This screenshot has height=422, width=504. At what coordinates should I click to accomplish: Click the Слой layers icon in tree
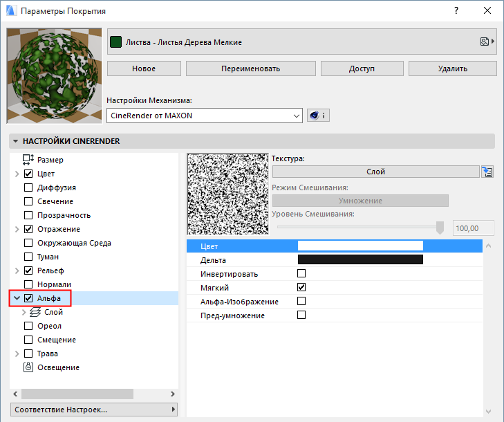pos(35,312)
